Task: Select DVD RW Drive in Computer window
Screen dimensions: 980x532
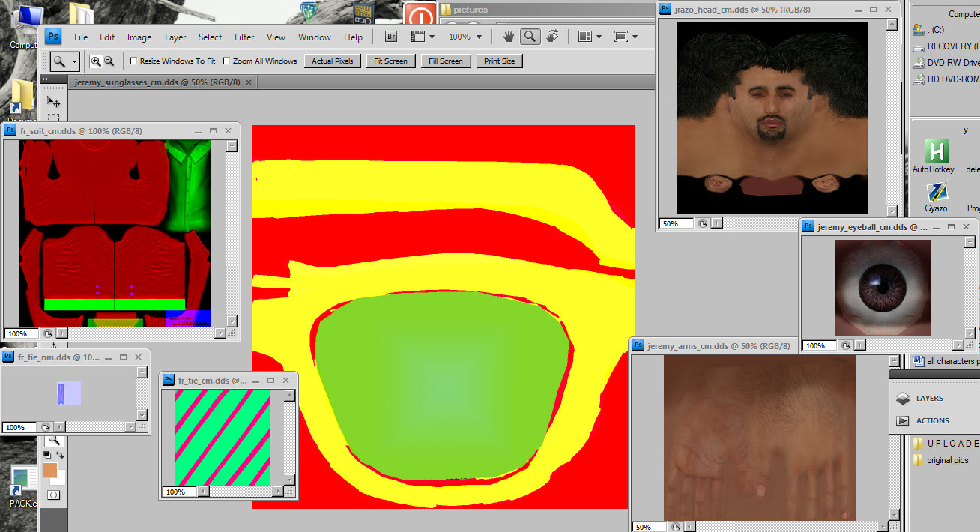Action: 946,63
